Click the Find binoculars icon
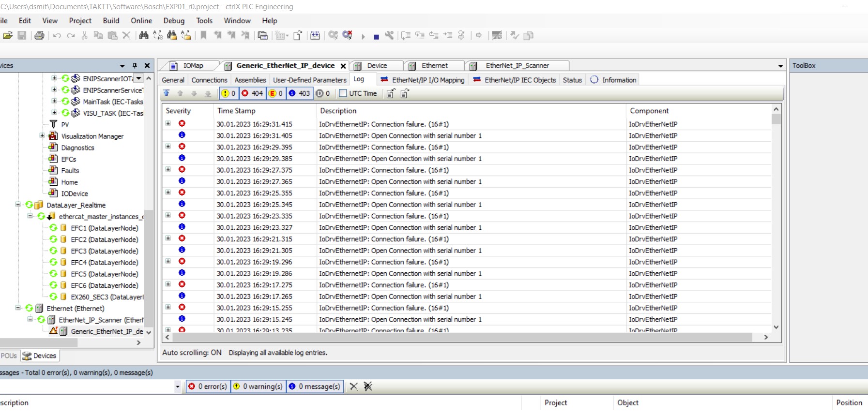Screen dimensions: 868x415 pos(144,35)
